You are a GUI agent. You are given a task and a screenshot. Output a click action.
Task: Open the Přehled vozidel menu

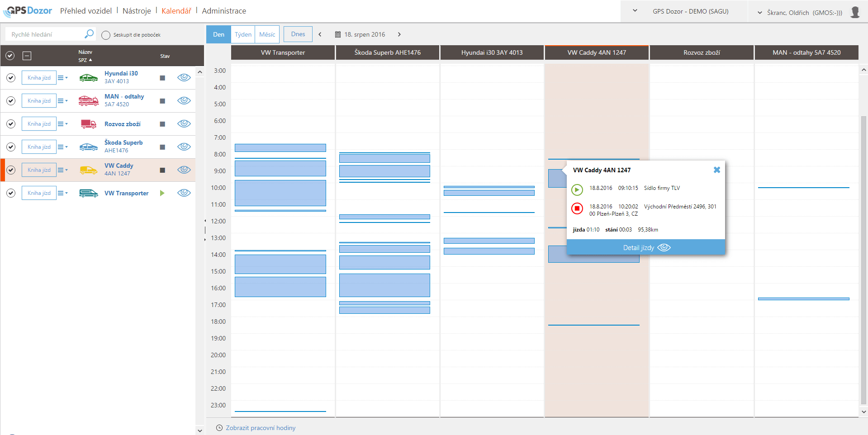86,11
